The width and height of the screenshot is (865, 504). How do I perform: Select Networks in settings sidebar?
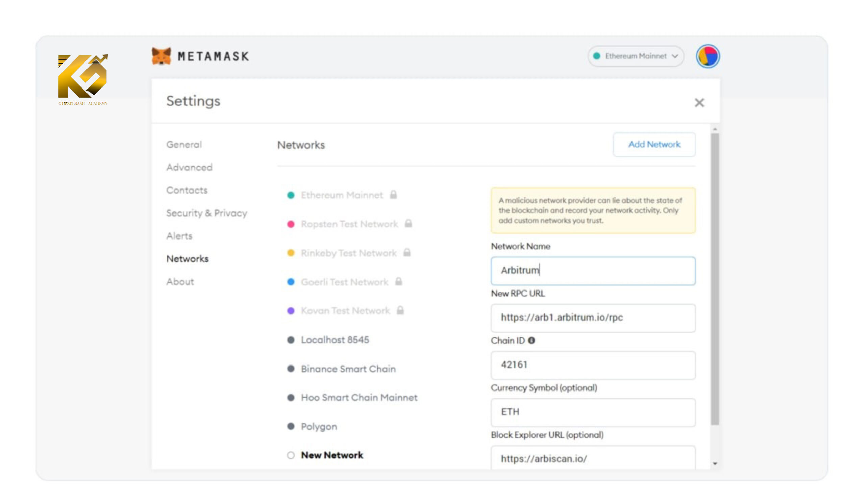pos(188,259)
